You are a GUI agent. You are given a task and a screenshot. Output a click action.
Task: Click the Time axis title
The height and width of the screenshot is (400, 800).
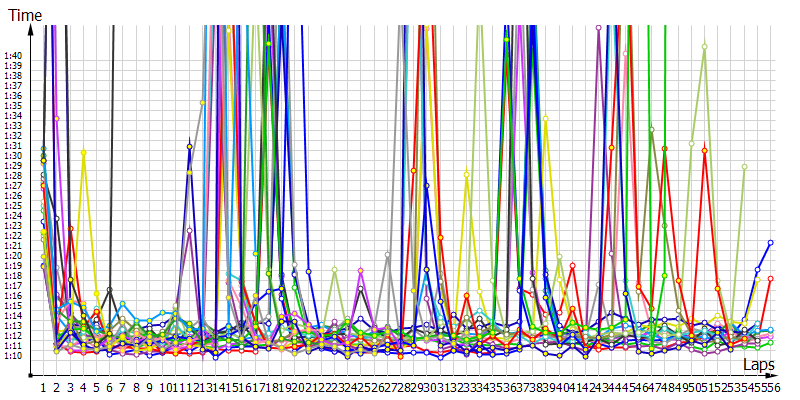pos(24,15)
